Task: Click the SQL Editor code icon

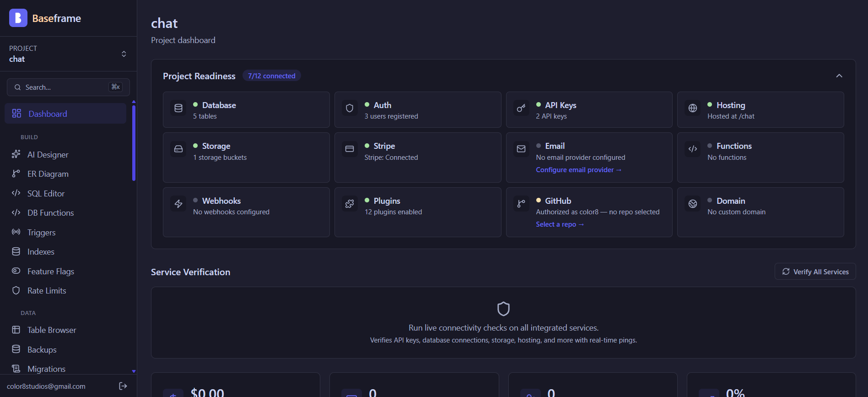Action: [16, 193]
